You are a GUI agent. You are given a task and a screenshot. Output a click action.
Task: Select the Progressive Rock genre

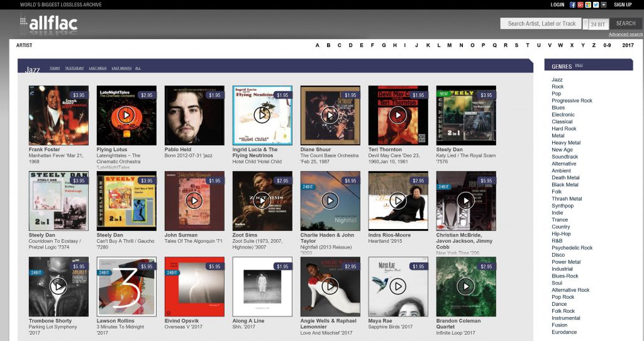pos(572,101)
